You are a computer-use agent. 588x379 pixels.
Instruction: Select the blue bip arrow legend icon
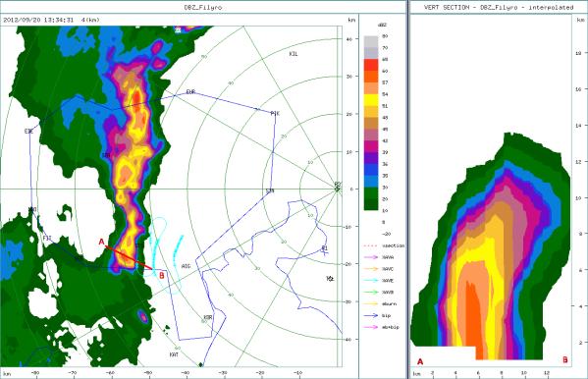(371, 315)
